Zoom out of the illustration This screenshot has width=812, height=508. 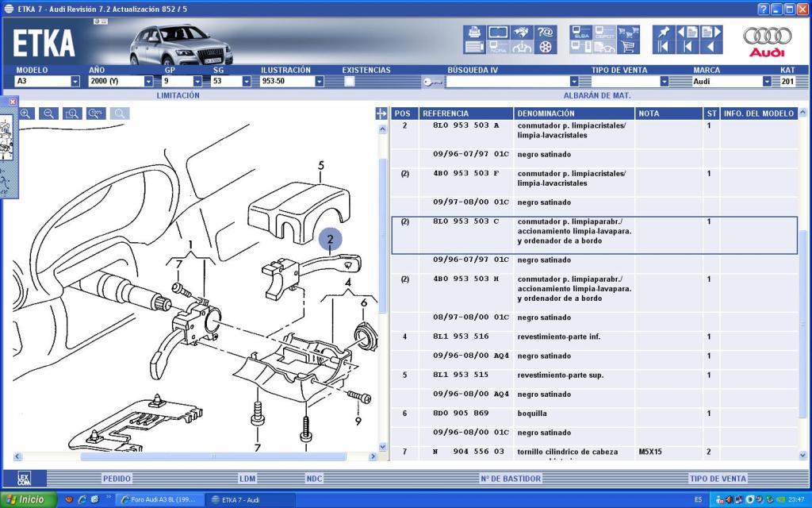pyautogui.click(x=48, y=114)
